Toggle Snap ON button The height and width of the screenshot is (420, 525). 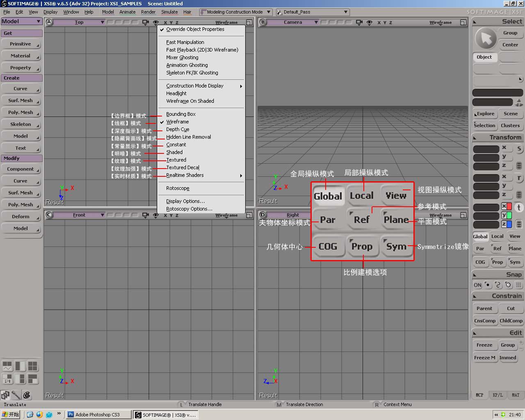[x=477, y=285]
